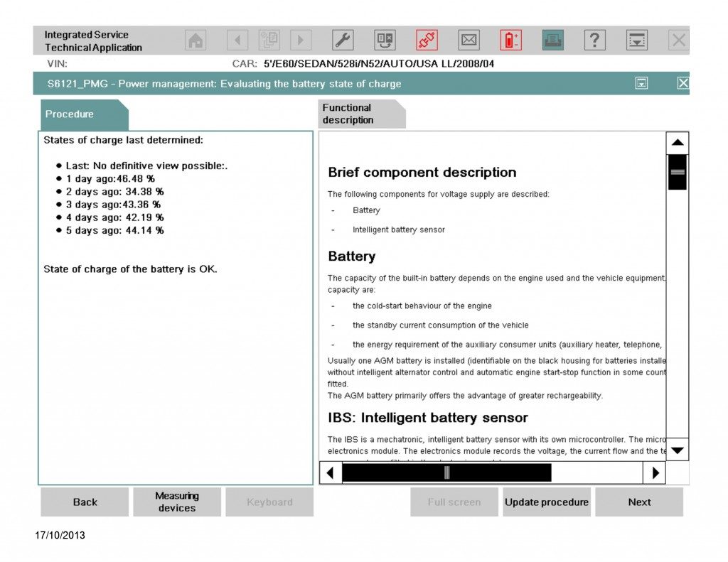Click the printer icon

click(553, 40)
